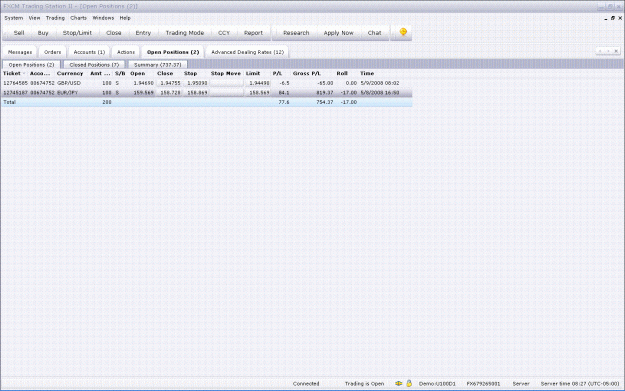The height and width of the screenshot is (391, 625).
Task: Open Trading Mode from the toolbar
Action: tap(185, 33)
